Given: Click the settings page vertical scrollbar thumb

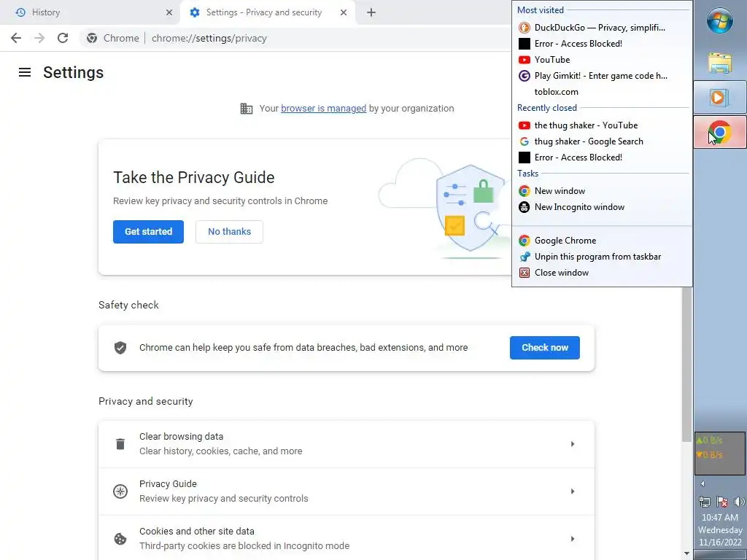Looking at the screenshot, I should click(686, 364).
